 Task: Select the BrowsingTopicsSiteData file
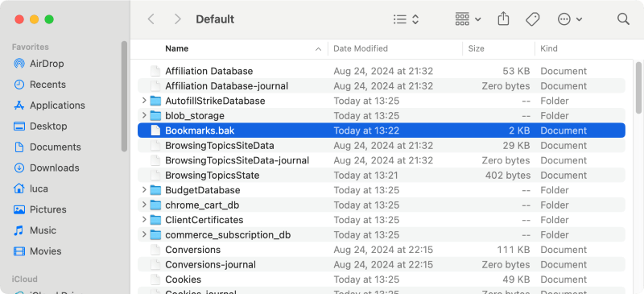381,146
